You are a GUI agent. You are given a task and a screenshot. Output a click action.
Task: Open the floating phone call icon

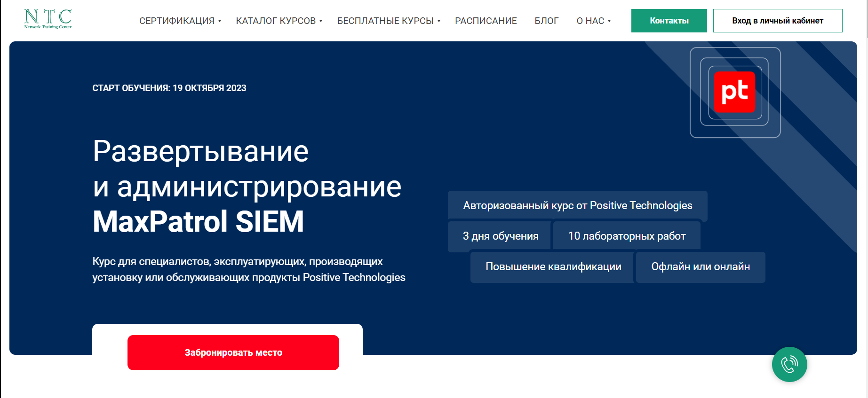789,364
